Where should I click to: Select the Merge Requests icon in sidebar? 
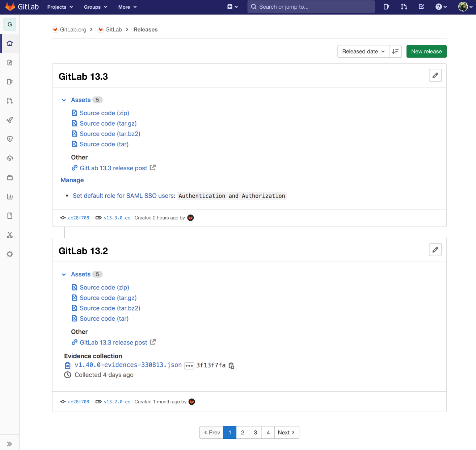(x=10, y=101)
